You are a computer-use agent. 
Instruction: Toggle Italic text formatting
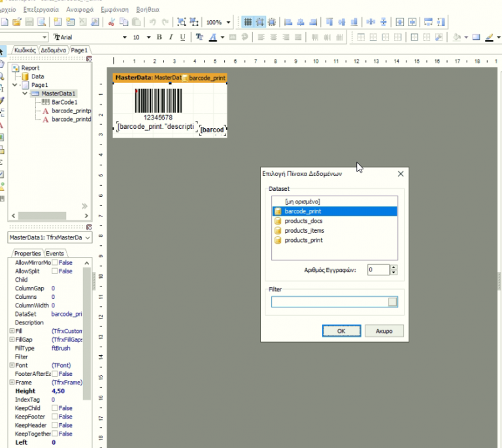pyautogui.click(x=171, y=37)
